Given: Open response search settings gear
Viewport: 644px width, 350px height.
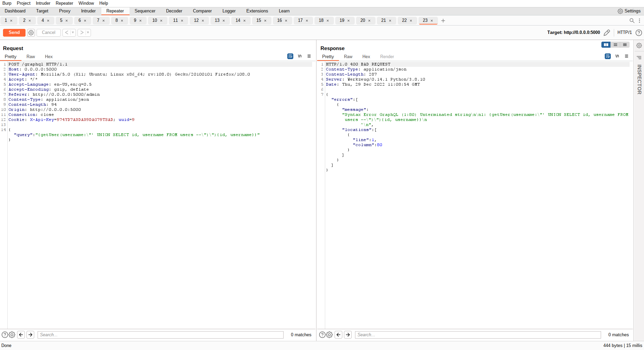Looking at the screenshot, I should (x=330, y=335).
